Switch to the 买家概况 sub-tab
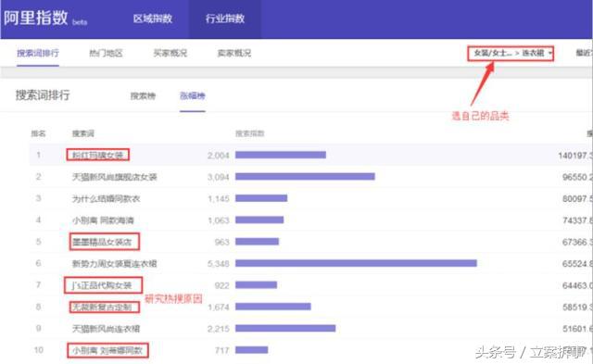Viewport: 593px width, 364px height. [x=170, y=53]
